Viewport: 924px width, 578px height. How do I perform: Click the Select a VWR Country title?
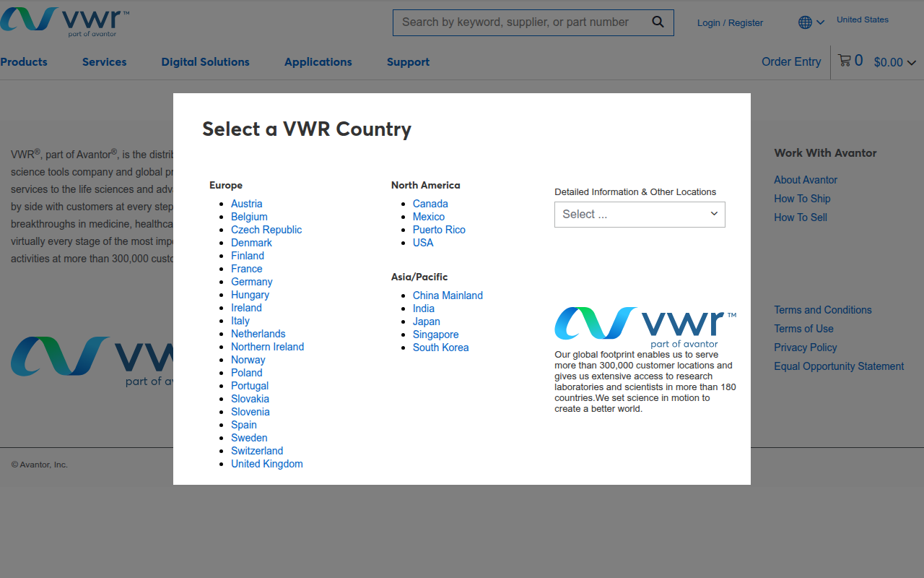click(307, 129)
